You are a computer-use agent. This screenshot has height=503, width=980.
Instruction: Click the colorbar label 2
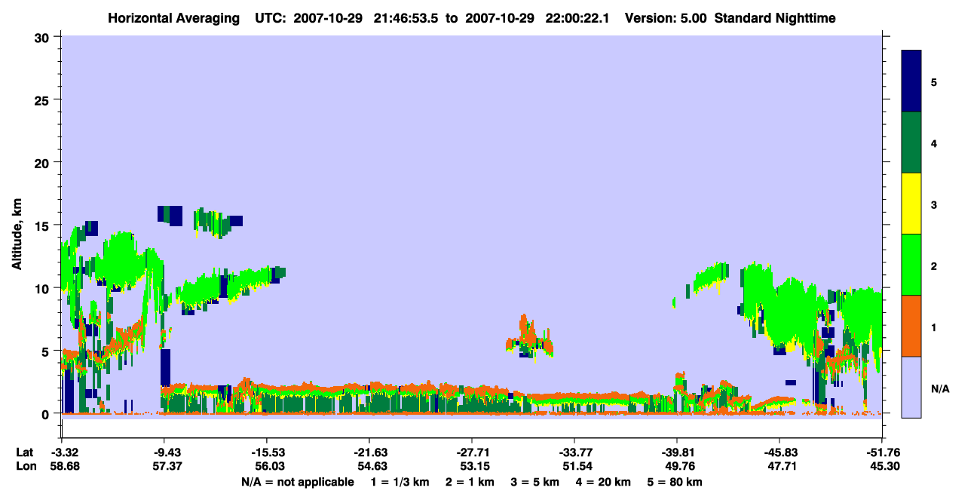934,265
